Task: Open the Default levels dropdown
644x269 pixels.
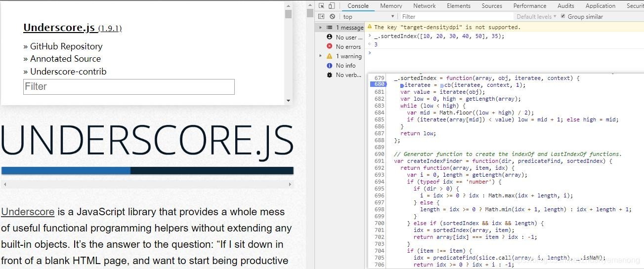Action: pos(537,17)
